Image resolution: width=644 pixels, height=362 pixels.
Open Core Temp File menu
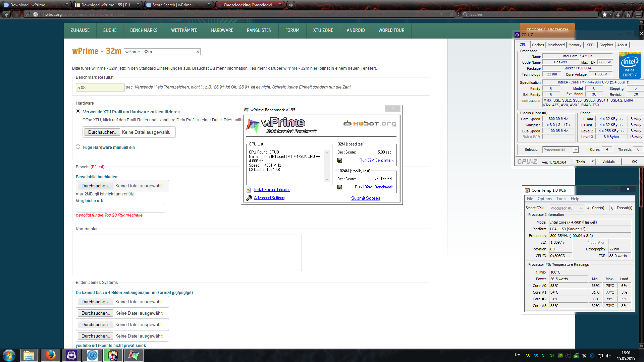pos(530,199)
